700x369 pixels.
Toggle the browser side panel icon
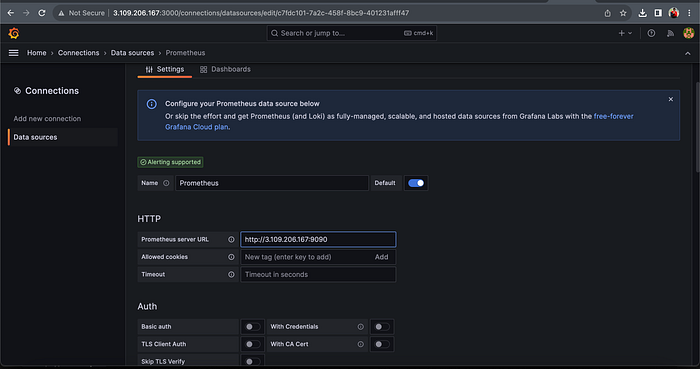(658, 13)
